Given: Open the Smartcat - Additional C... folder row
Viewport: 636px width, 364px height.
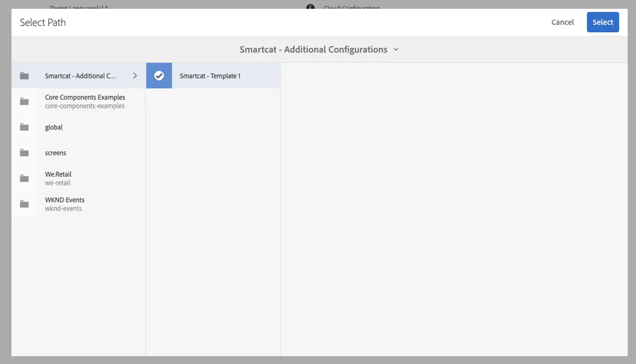Looking at the screenshot, I should [79, 76].
